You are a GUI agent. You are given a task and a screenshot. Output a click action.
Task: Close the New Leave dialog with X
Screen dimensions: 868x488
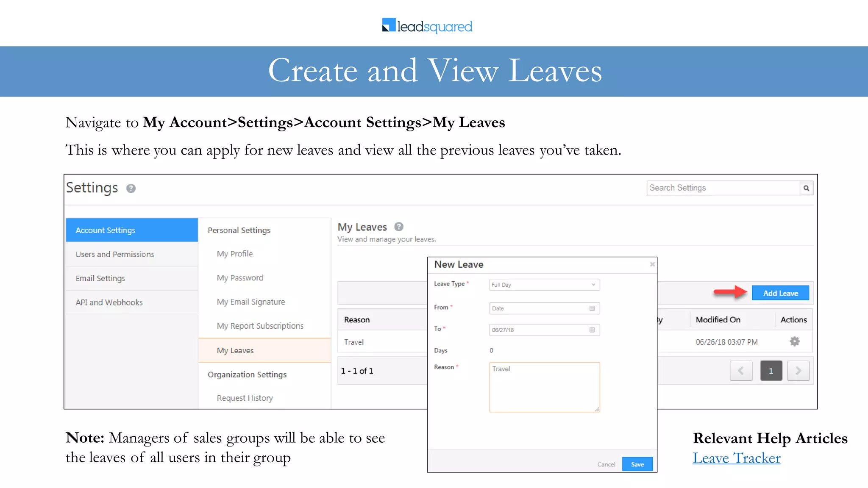652,264
